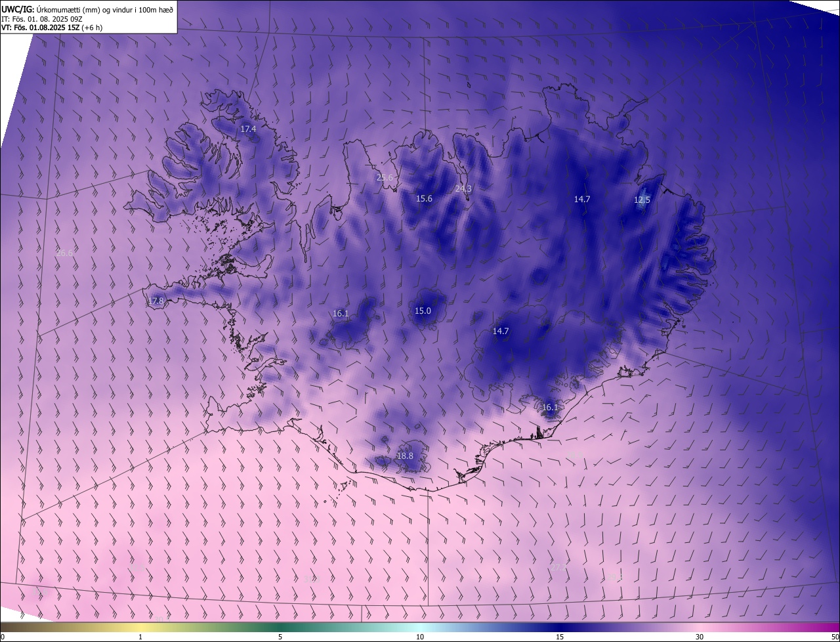Click the 5 tick on the color scale
840x642 pixels.
[280, 637]
